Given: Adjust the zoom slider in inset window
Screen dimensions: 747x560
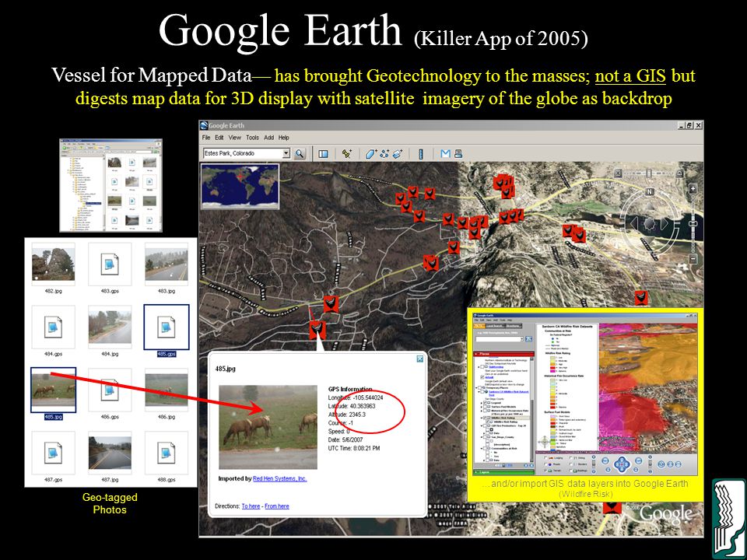Looking at the screenshot, I should click(594, 464).
